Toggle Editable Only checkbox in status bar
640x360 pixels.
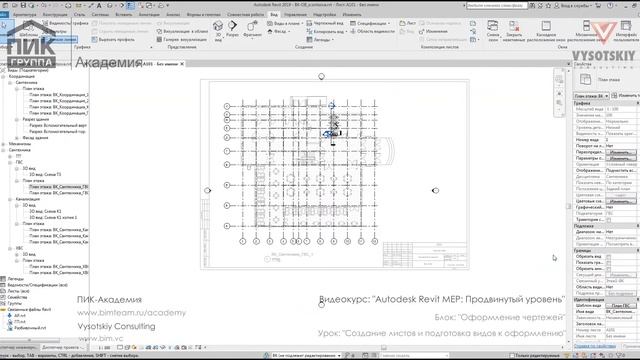click(512, 356)
